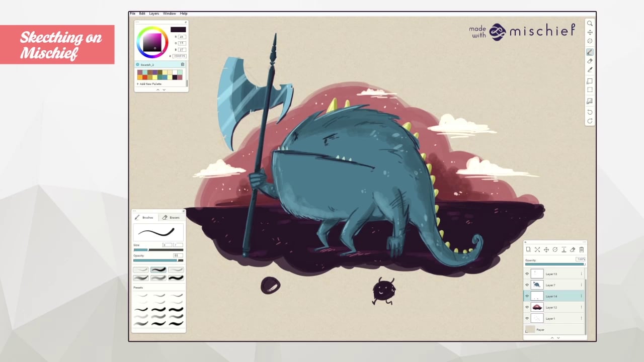The height and width of the screenshot is (362, 644).
Task: Click the down chevron below the layers list
Action: (x=557, y=337)
